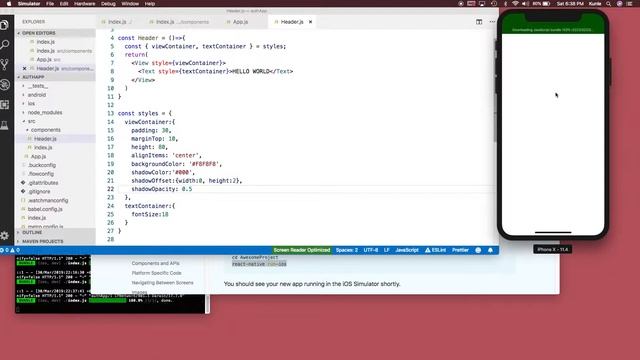Open the Extensions view in the activity bar
Screen dimensions: 640x360
5,104
